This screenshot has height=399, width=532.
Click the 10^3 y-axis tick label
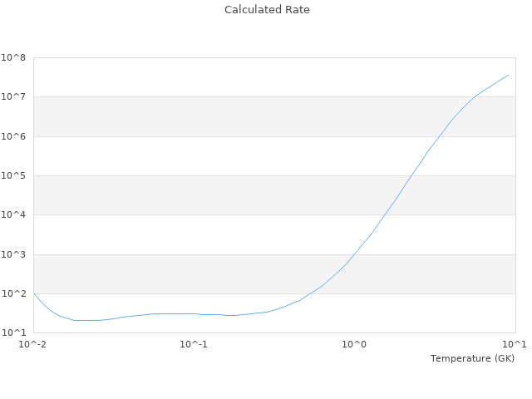click(13, 255)
